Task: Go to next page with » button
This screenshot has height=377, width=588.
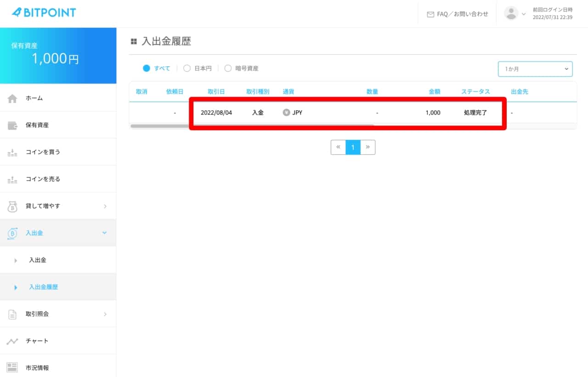Action: pos(368,147)
